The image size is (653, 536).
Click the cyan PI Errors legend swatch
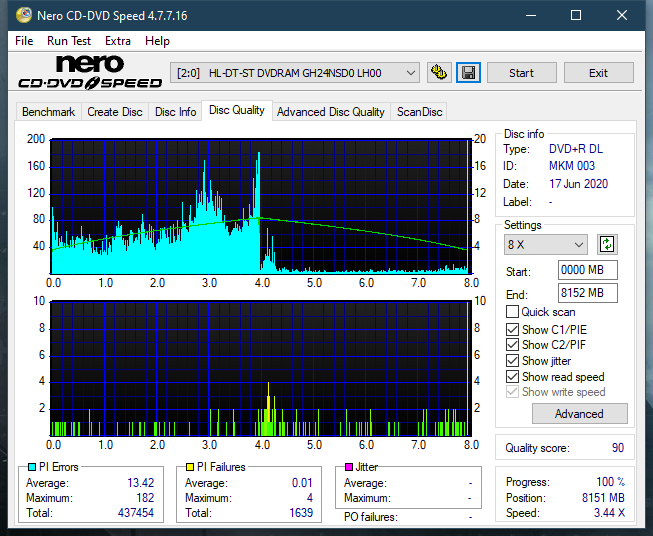[32, 467]
